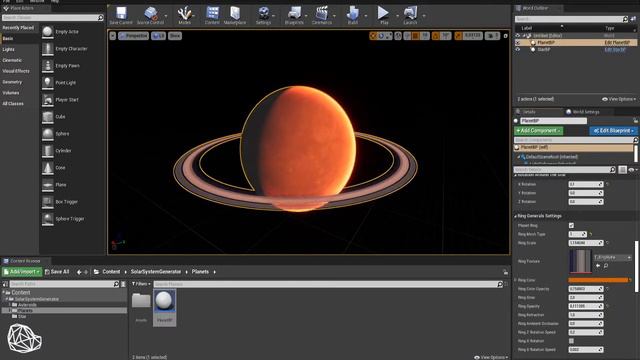
Task: Click the Launch toolbar icon
Action: (410, 13)
